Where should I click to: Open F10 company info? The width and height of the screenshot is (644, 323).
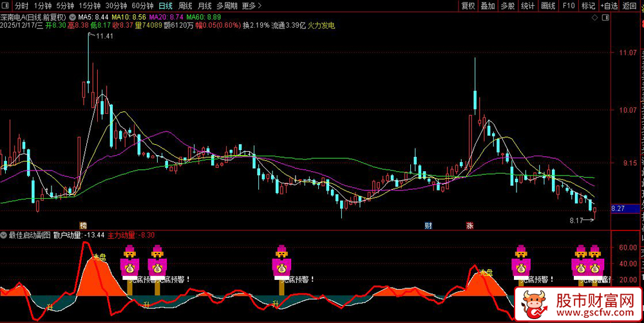569,6
